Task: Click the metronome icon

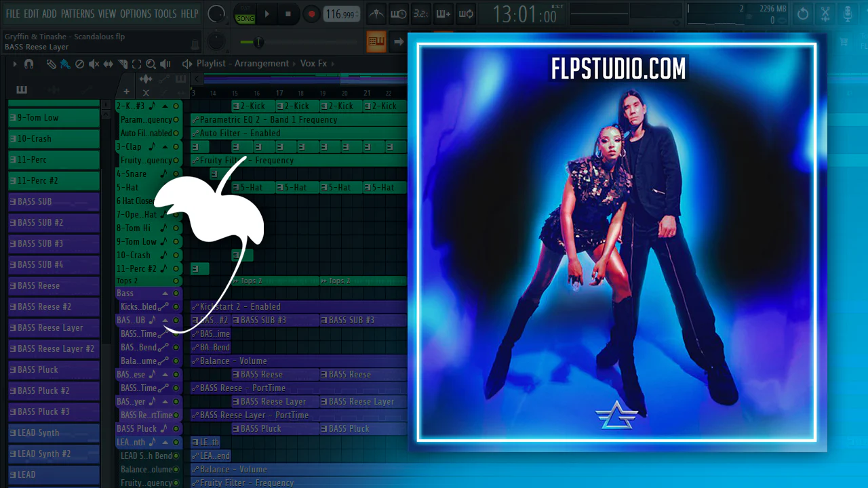Action: 376,14
